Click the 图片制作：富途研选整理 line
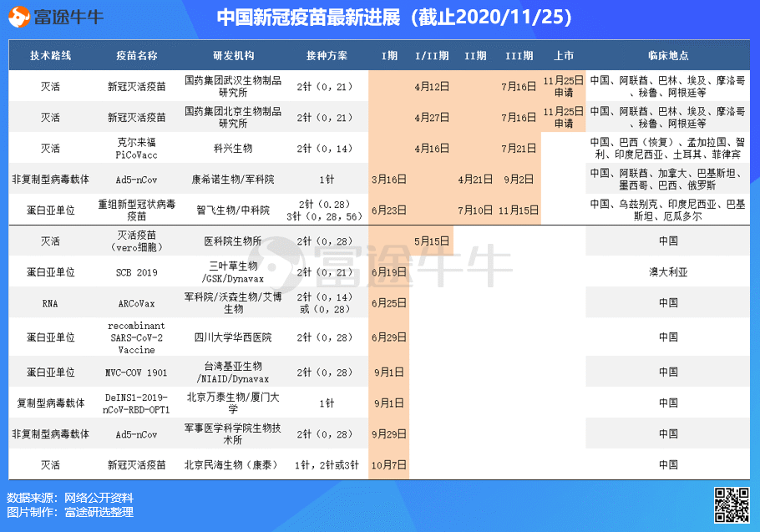The width and height of the screenshot is (760, 532). pos(70,512)
